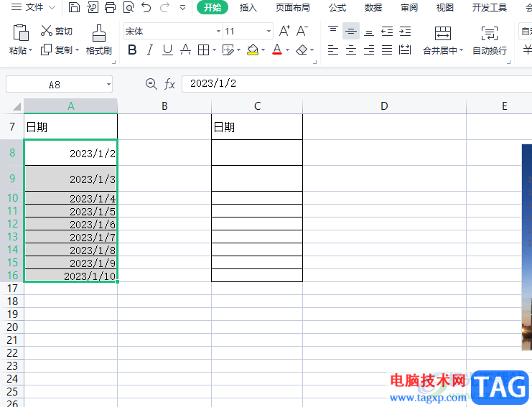Viewport: 532px width, 407px height.
Task: Click the Paste clipboard icon
Action: [x=21, y=32]
